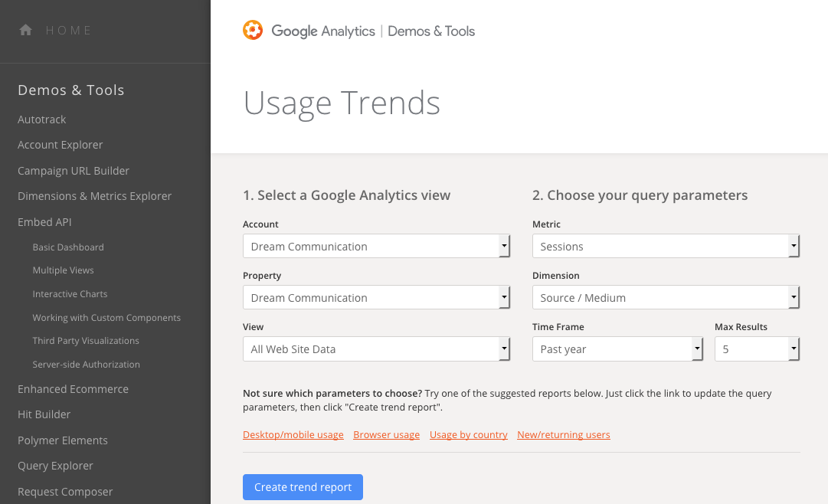The height and width of the screenshot is (504, 828).
Task: Open Autotrack in the sidebar
Action: point(41,119)
